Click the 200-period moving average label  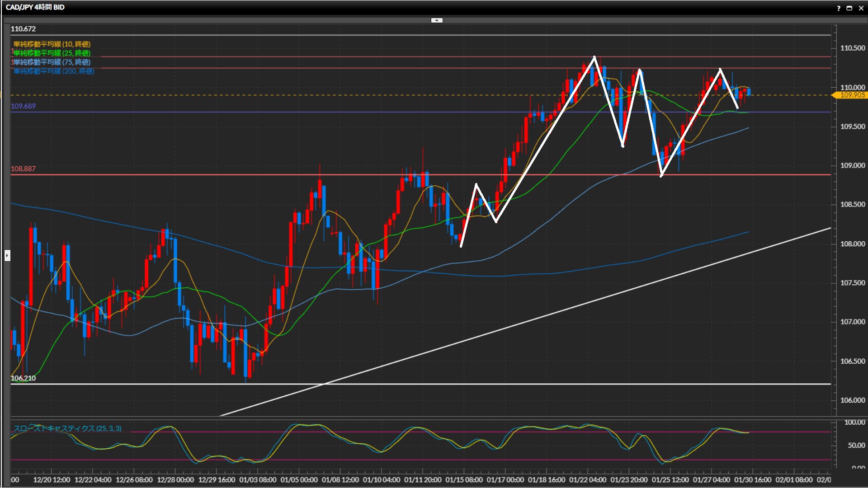click(54, 71)
